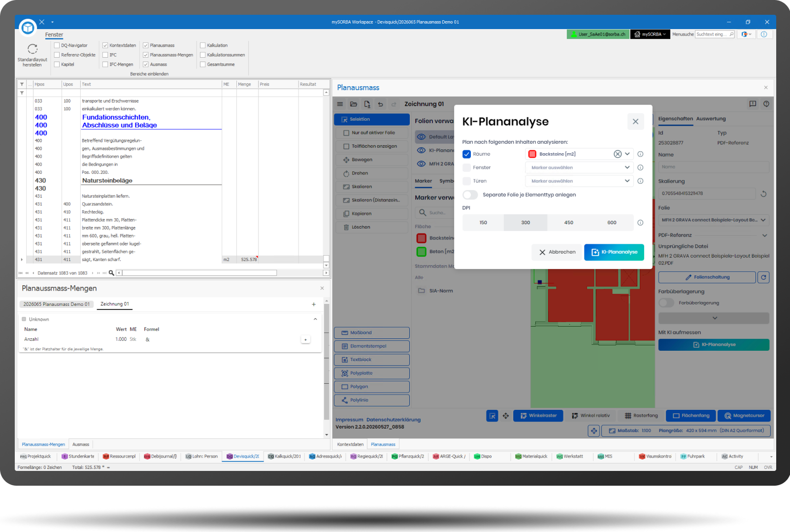Open the Backsteine [m2] marker dropdown
Viewport: 790px width, 532px height.
(x=627, y=154)
